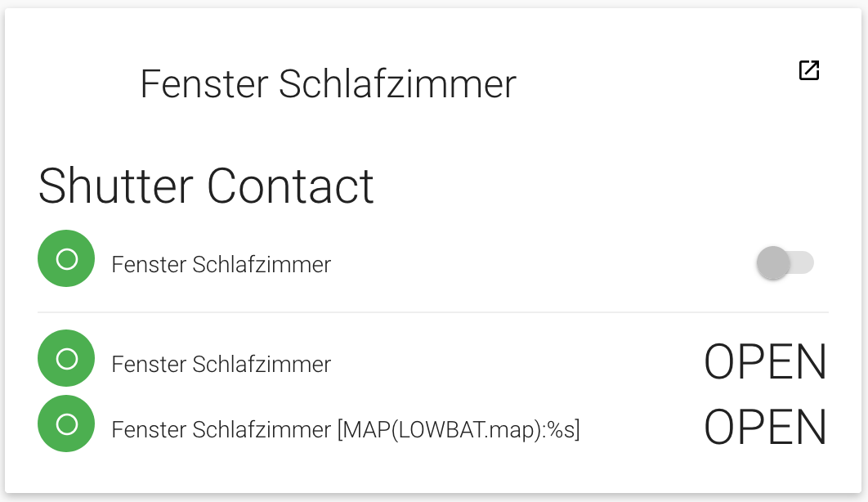This screenshot has height=502, width=868.
Task: Click the gray knob of the switch
Action: point(773,262)
